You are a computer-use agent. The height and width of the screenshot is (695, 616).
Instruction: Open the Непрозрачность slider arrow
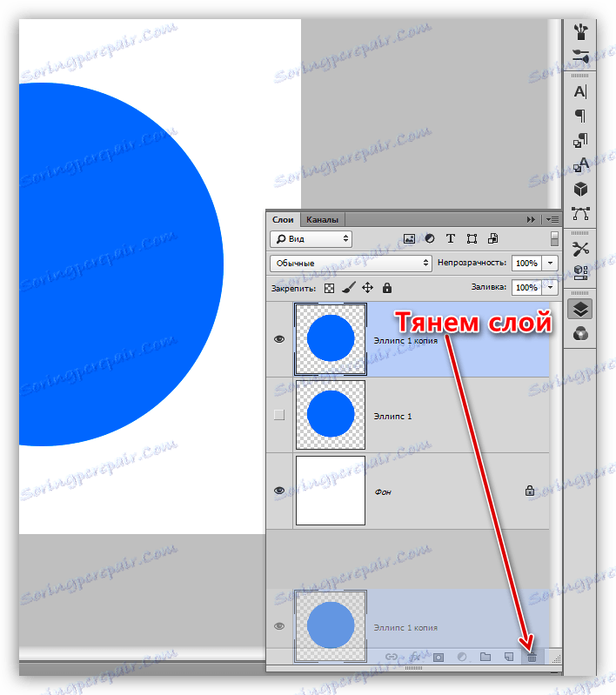click(x=551, y=263)
